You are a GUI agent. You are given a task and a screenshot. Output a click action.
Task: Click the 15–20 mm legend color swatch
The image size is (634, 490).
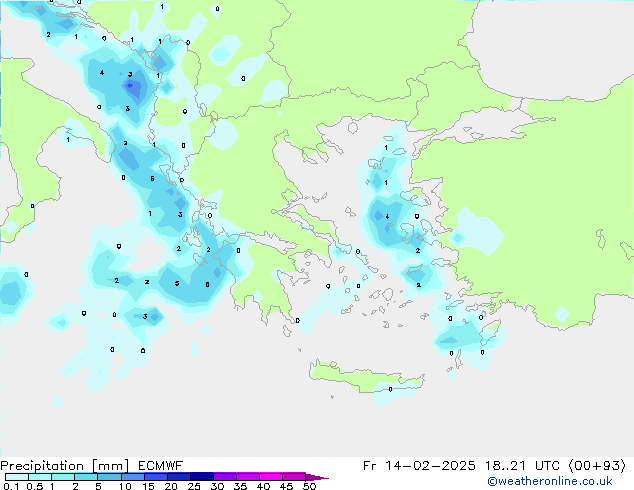tap(156, 477)
